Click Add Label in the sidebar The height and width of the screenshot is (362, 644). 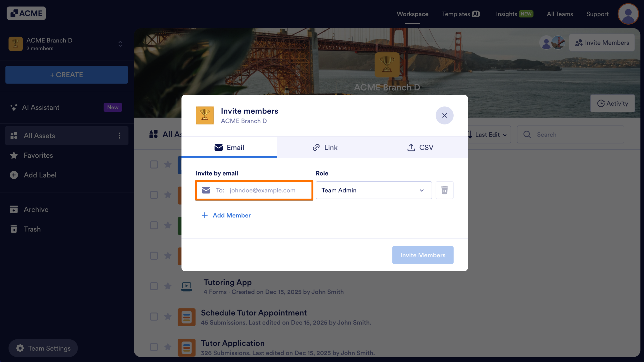tap(40, 175)
